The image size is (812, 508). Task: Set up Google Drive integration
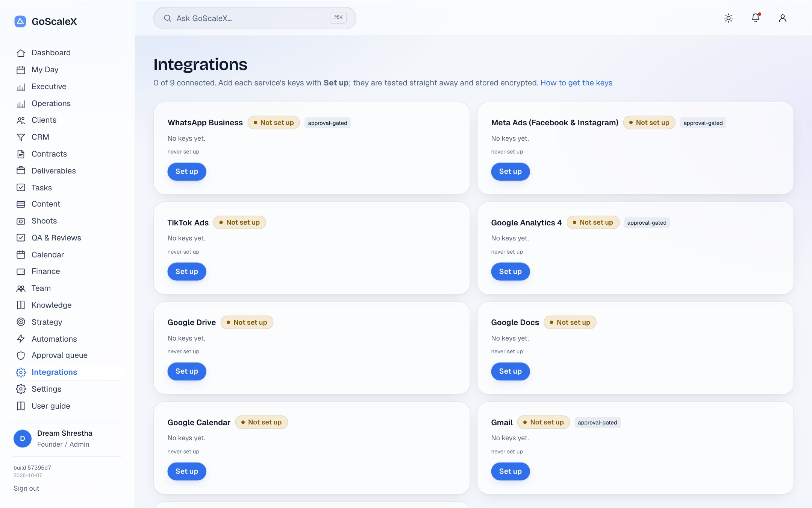coord(187,371)
